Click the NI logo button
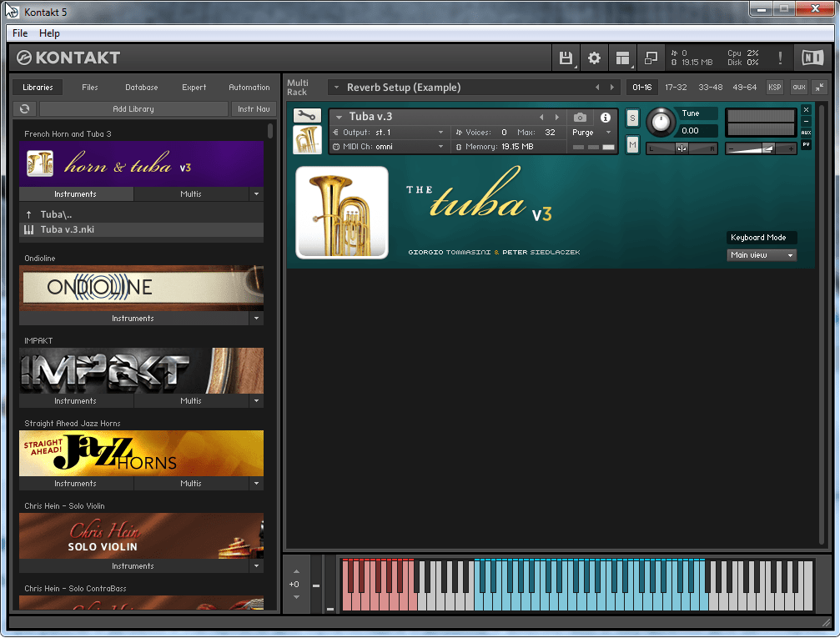The height and width of the screenshot is (638, 840). pyautogui.click(x=812, y=58)
